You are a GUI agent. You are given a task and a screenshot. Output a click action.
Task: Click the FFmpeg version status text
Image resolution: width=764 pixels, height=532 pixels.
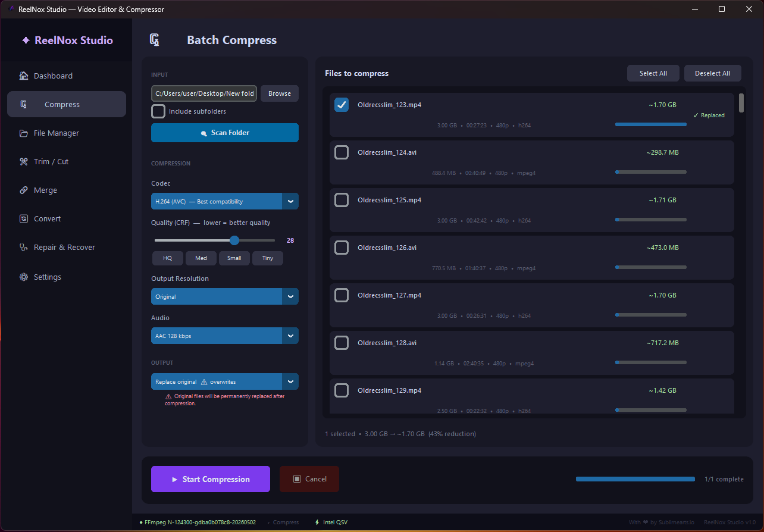[200, 522]
